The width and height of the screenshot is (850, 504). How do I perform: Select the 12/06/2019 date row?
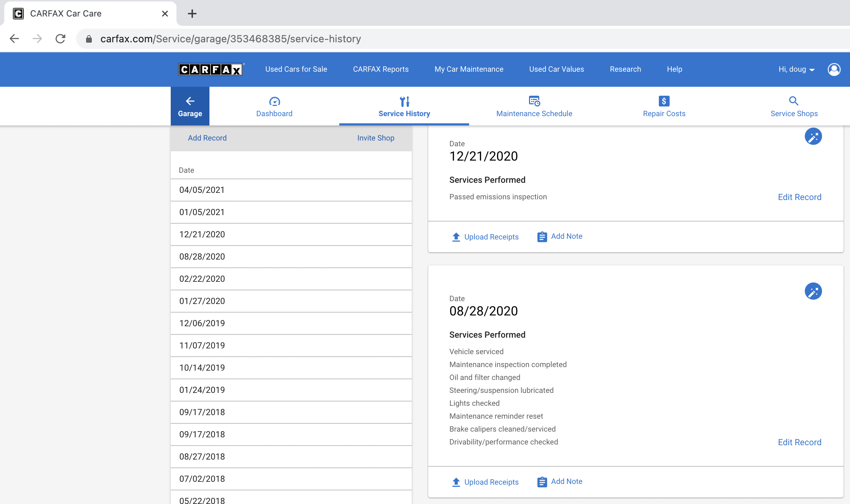[291, 323]
